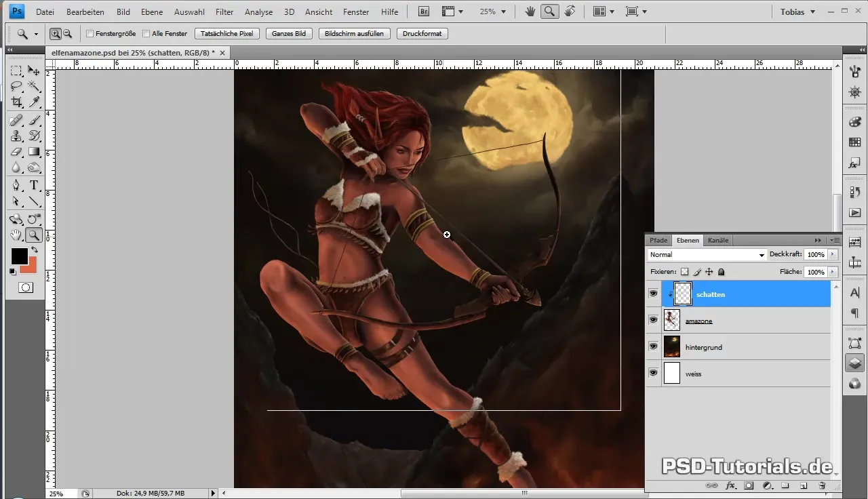Viewport: 868px width, 499px height.
Task: Select the Clone Stamp tool
Action: tap(16, 136)
